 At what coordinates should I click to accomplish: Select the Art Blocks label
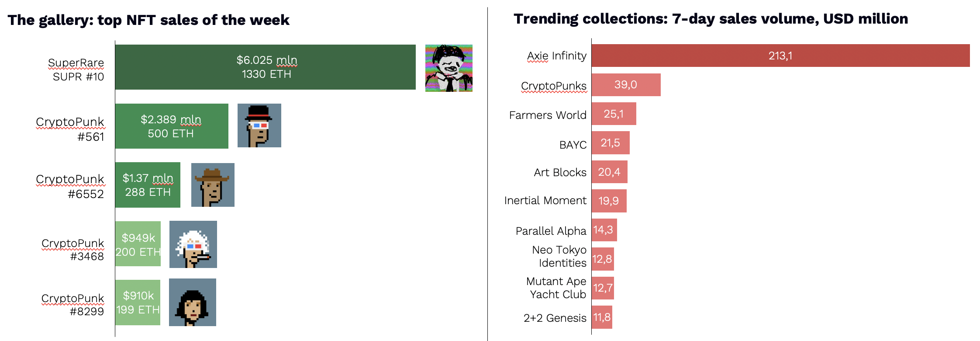tap(560, 172)
